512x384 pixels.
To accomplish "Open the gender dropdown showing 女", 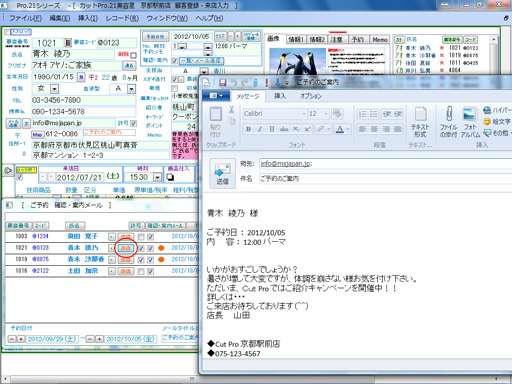I will [x=54, y=89].
